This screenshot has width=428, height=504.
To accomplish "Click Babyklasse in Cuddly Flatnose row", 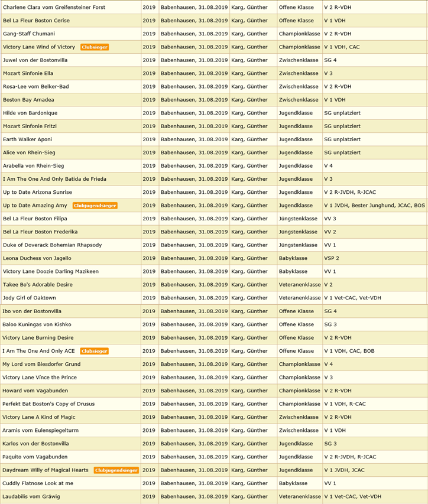I will [x=293, y=483].
